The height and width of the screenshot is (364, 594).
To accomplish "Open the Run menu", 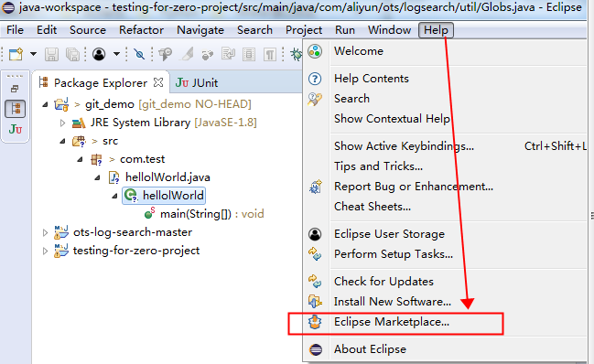I will point(345,30).
